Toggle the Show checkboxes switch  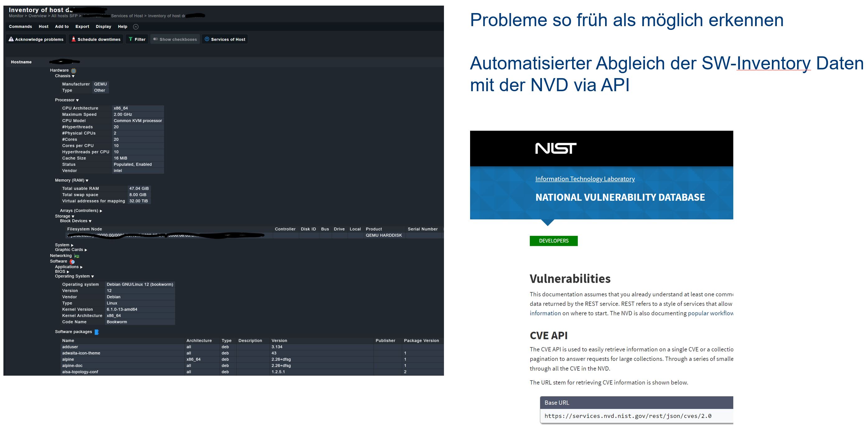tap(175, 40)
